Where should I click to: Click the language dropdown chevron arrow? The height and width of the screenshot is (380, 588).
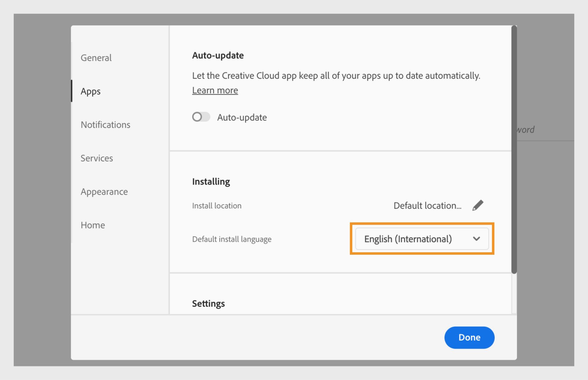(x=477, y=239)
